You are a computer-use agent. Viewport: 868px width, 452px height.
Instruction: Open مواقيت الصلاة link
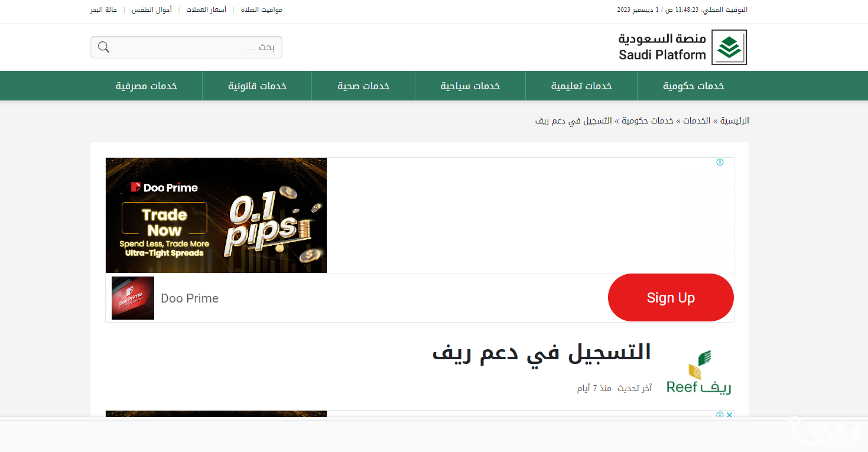click(262, 10)
